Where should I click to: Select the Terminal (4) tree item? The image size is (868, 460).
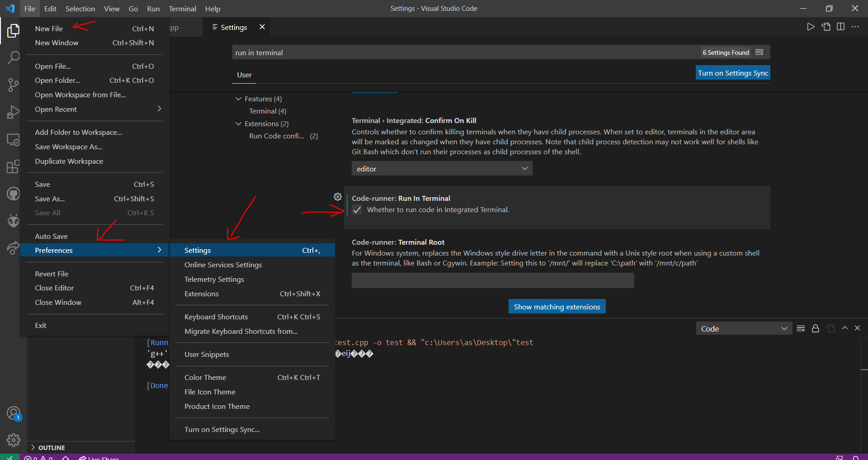268,111
